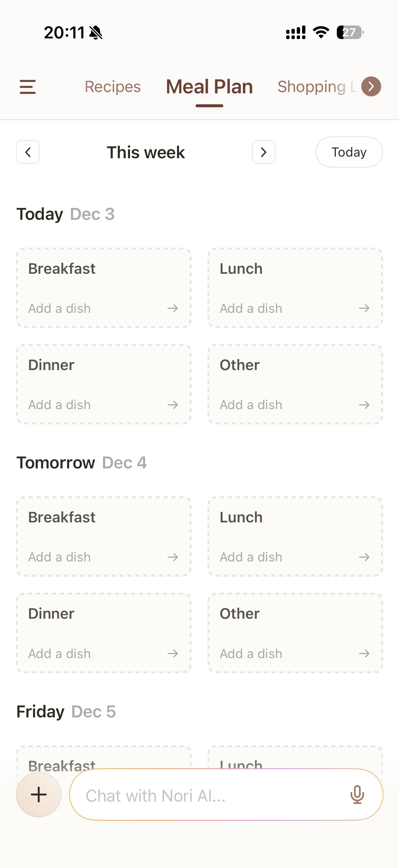This screenshot has width=399, height=868.
Task: Focus the Chat with Nori AI field
Action: tap(209, 795)
